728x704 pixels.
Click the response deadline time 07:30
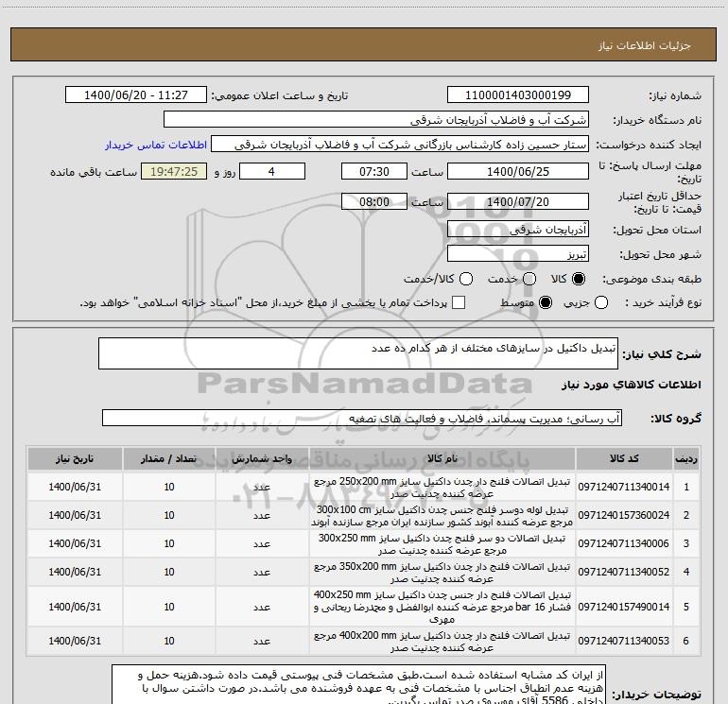[374, 171]
